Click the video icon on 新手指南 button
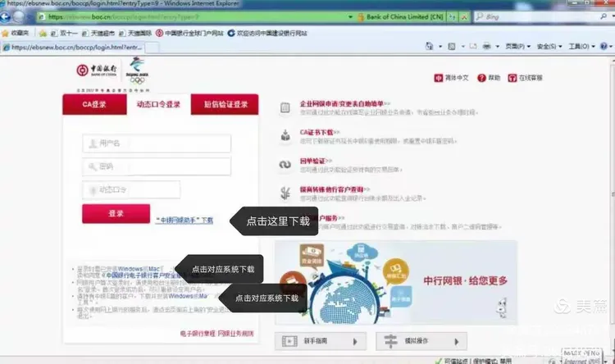 pyautogui.click(x=289, y=341)
